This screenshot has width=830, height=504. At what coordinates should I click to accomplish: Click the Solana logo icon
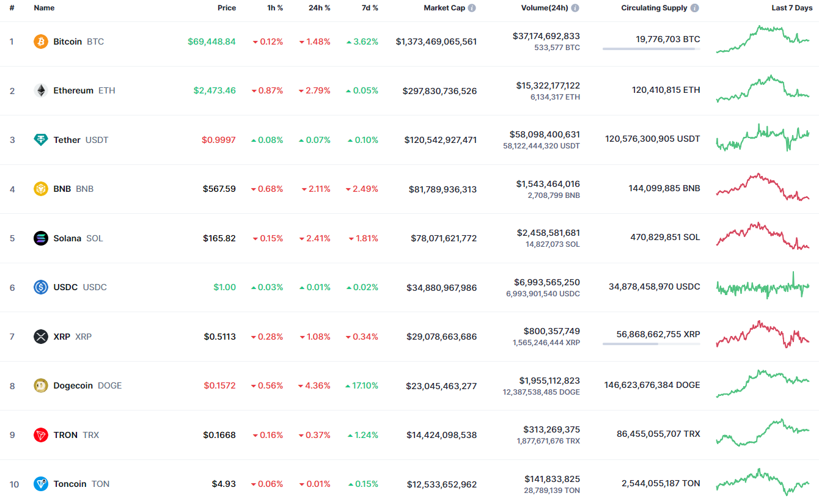[x=41, y=238]
